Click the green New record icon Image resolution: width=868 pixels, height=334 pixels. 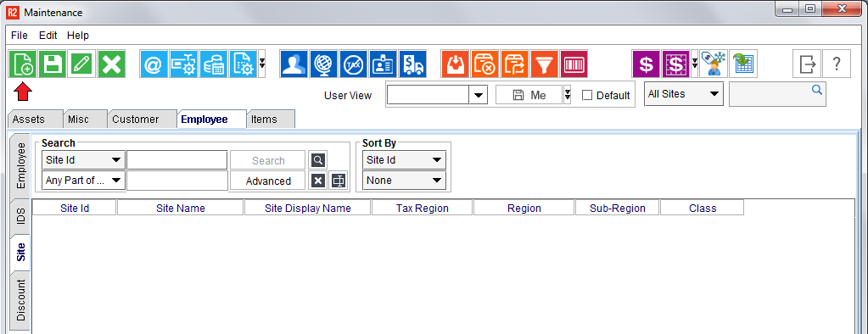22,64
